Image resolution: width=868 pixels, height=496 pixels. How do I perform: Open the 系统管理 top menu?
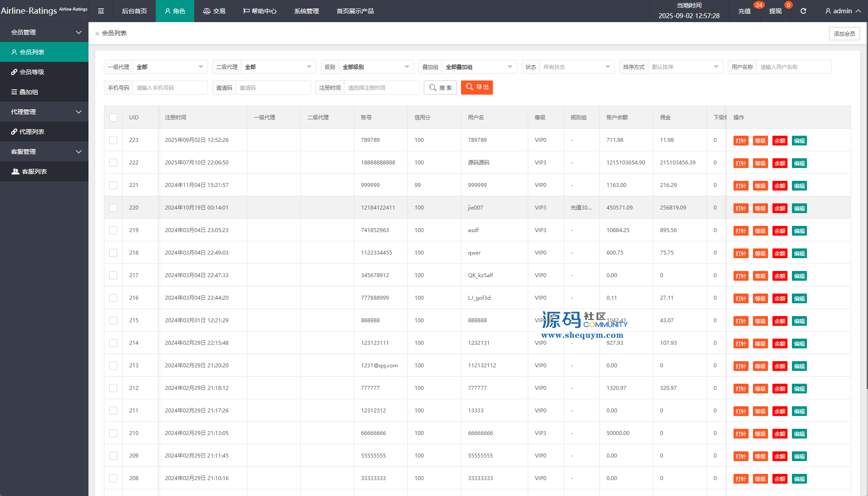(306, 11)
